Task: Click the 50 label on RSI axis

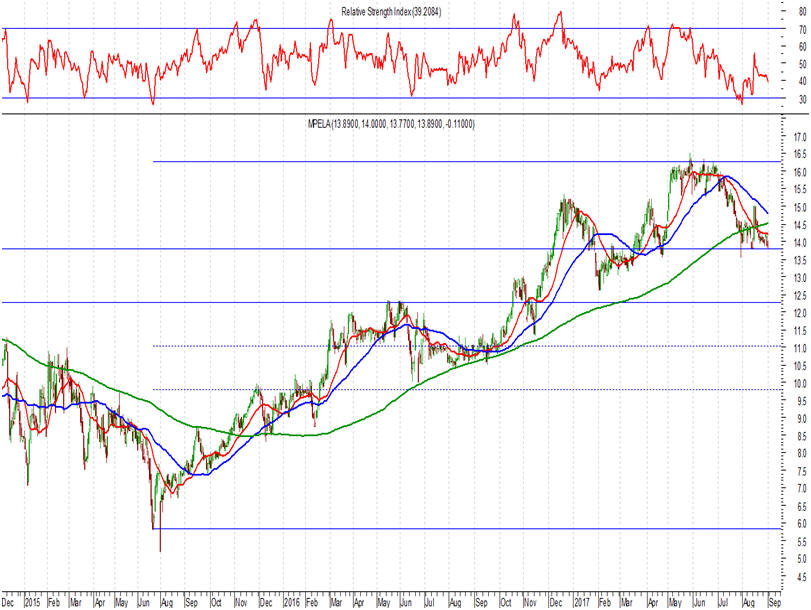Action: point(802,64)
